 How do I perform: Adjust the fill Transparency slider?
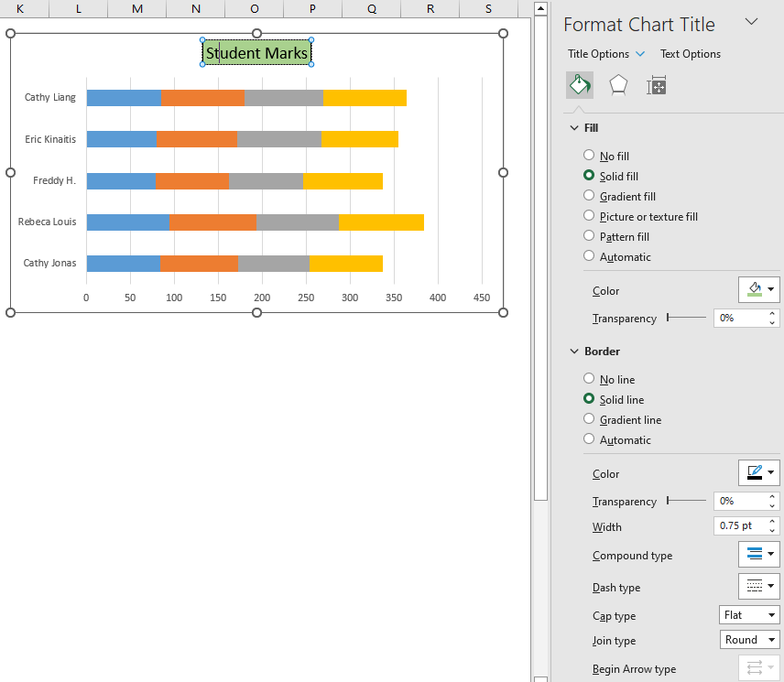pyautogui.click(x=686, y=318)
